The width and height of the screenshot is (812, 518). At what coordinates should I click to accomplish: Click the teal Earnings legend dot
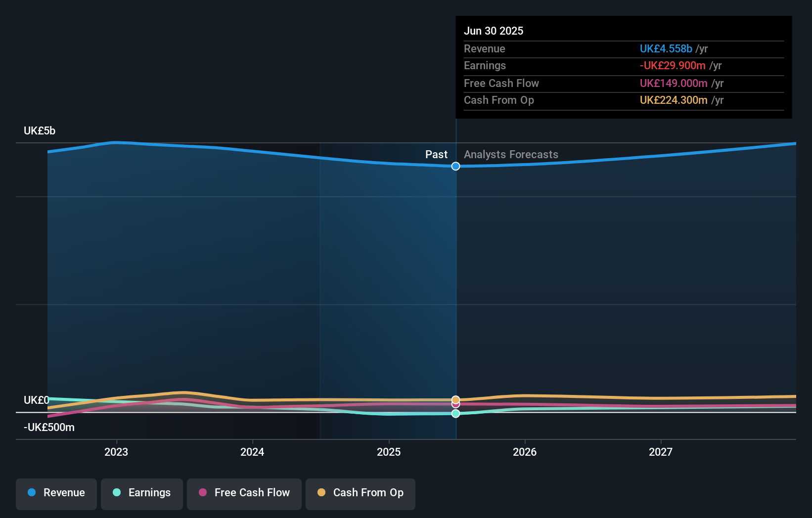coord(116,493)
